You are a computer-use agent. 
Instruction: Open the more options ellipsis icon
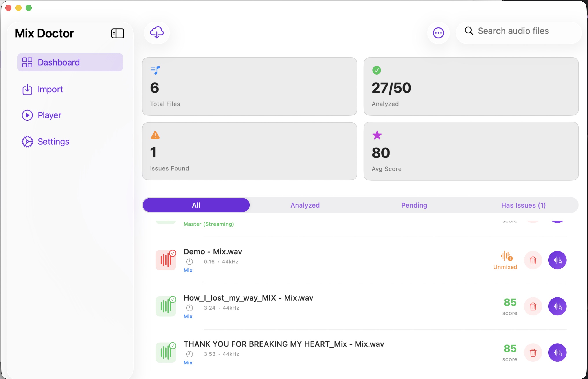438,33
